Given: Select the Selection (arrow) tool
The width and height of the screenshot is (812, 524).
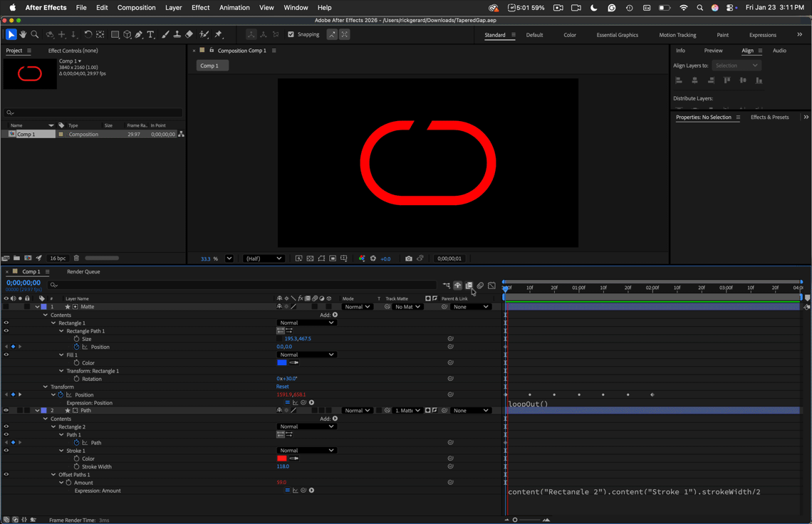Looking at the screenshot, I should [x=11, y=34].
